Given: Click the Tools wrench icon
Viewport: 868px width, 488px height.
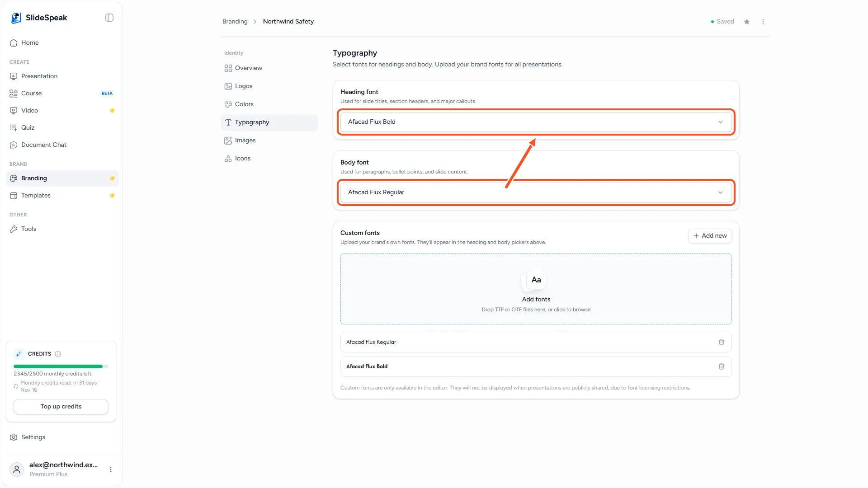Looking at the screenshot, I should pos(14,229).
